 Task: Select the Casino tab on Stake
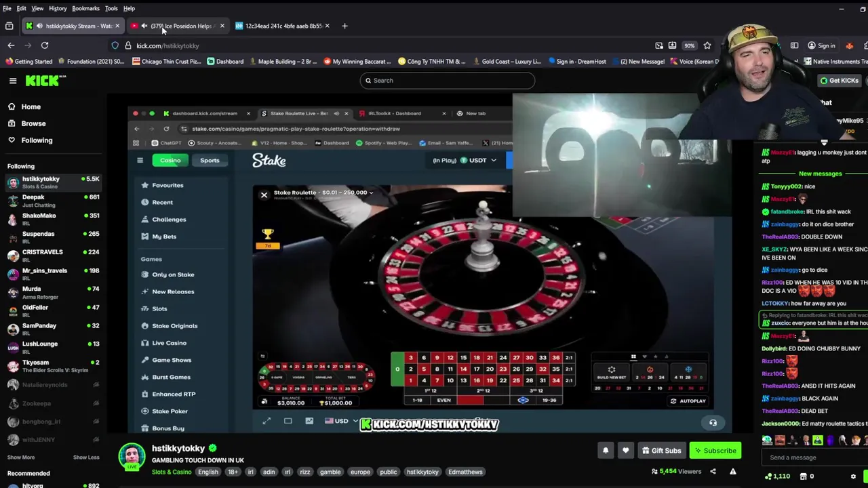[170, 161]
